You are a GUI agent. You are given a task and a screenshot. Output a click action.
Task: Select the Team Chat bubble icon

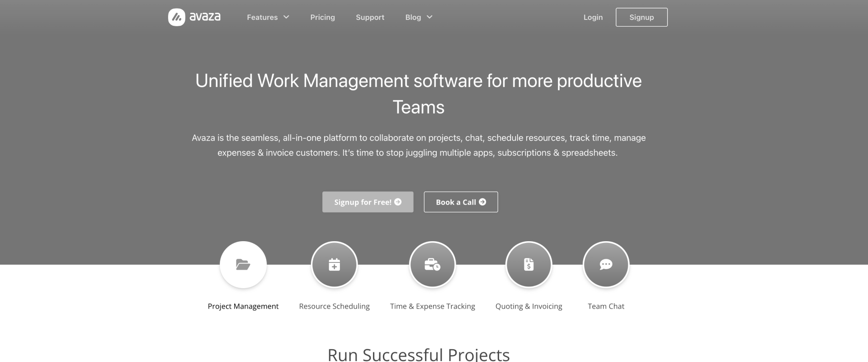606,265
